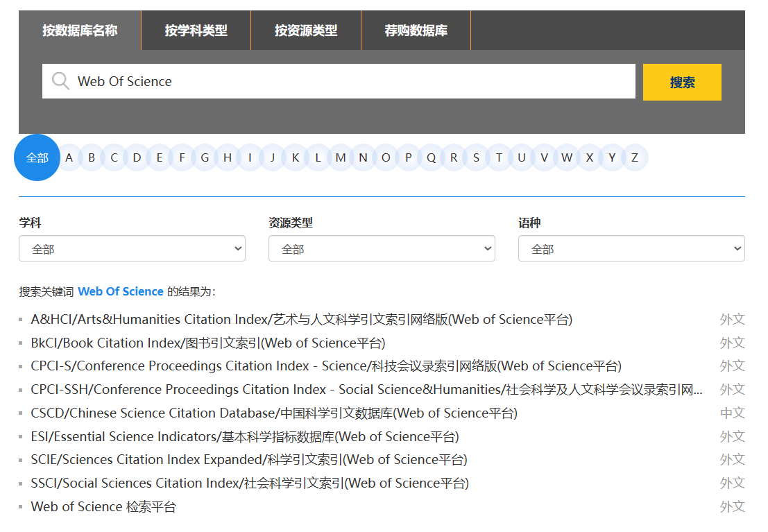Filter databases by letter J
Viewport: 768px width, 532px height.
click(x=273, y=157)
